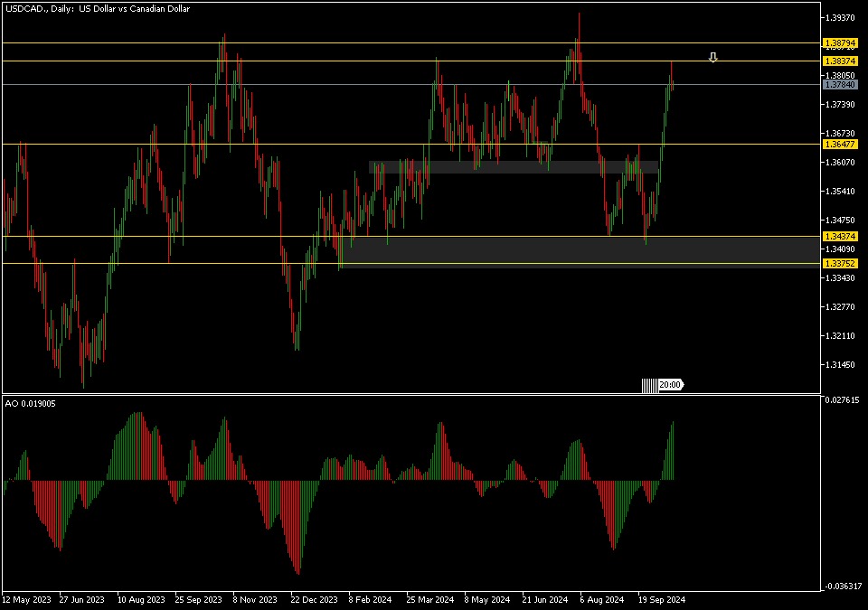Viewport: 868px width, 610px height.
Task: Click the 25 Mar 2024 date label
Action: (x=429, y=599)
